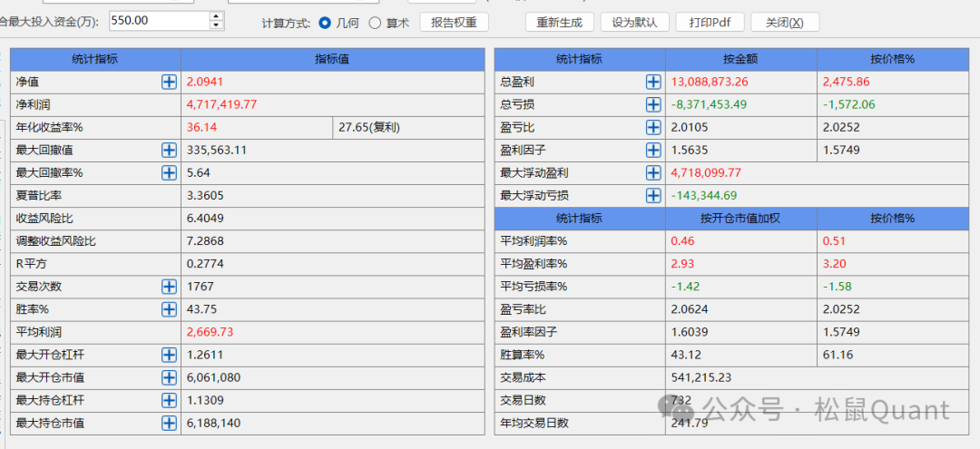The height and width of the screenshot is (449, 980).
Task: Click plus icon beside 最大浮动亏损
Action: (653, 195)
